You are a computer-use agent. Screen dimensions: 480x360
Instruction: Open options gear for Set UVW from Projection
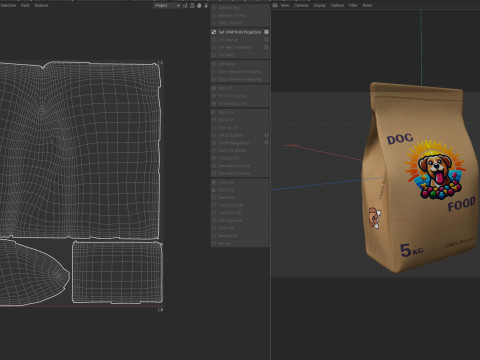pos(266,32)
